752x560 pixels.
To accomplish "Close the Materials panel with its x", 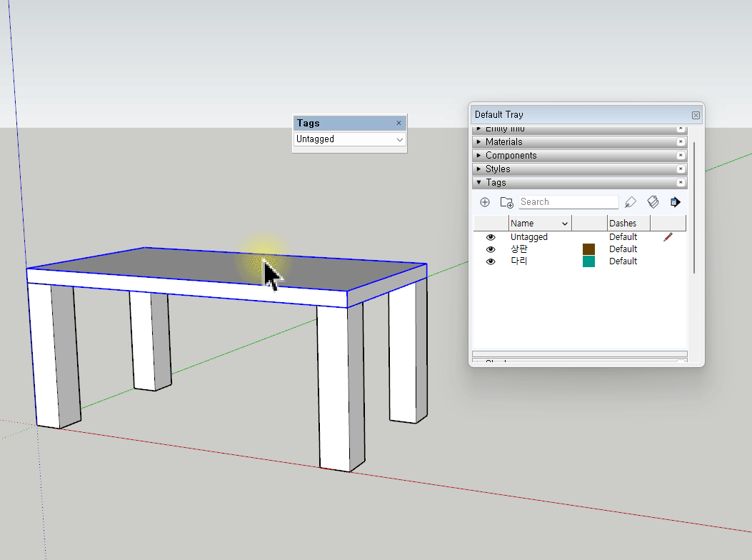I will (x=680, y=141).
